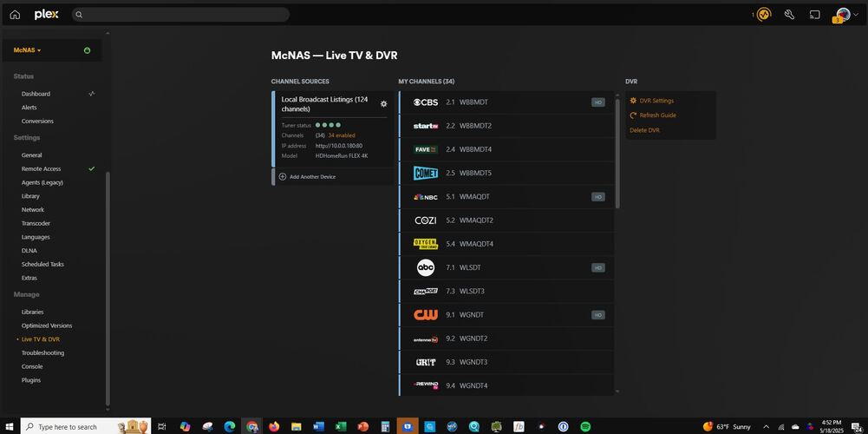This screenshot has width=868, height=434.
Task: Click the Cast to player icon
Action: tap(815, 15)
